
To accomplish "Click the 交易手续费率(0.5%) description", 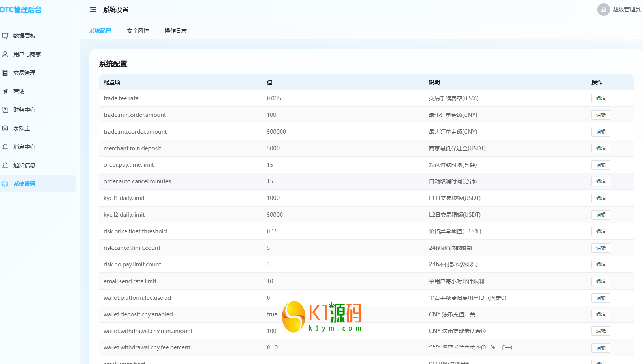I will pos(454,98).
